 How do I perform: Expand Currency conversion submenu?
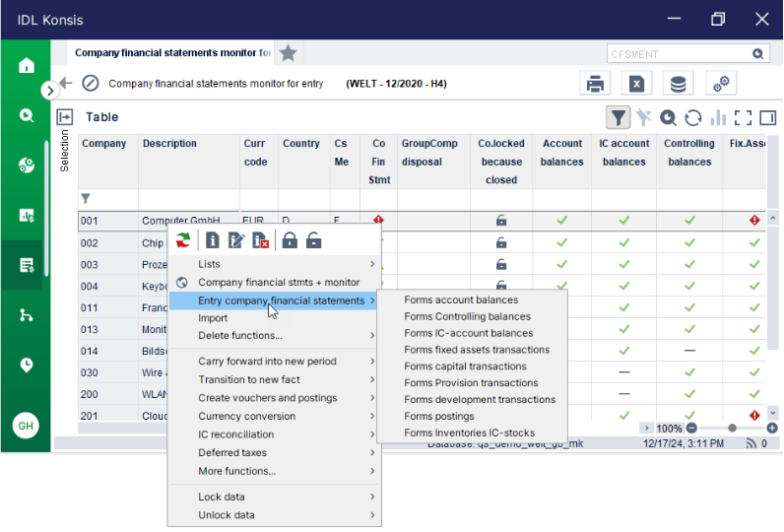[x=274, y=417]
